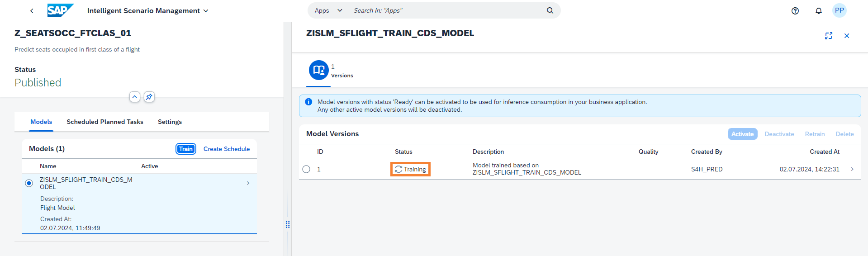Switch to the Settings tab
The height and width of the screenshot is (256, 868).
[170, 122]
